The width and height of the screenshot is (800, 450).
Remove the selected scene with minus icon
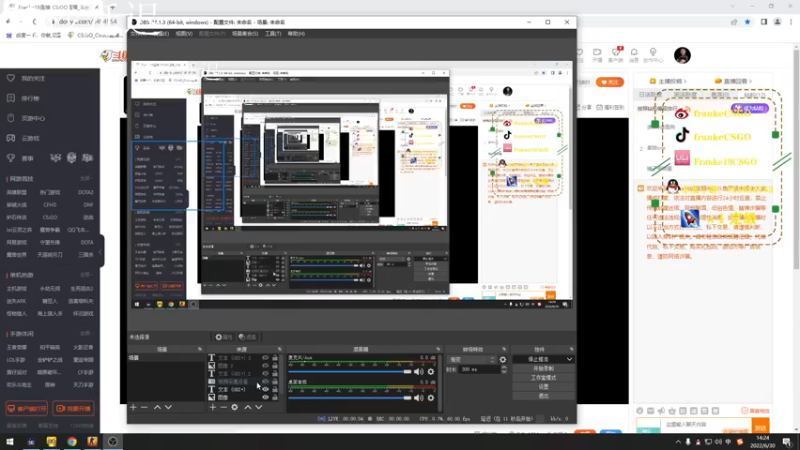144,407
